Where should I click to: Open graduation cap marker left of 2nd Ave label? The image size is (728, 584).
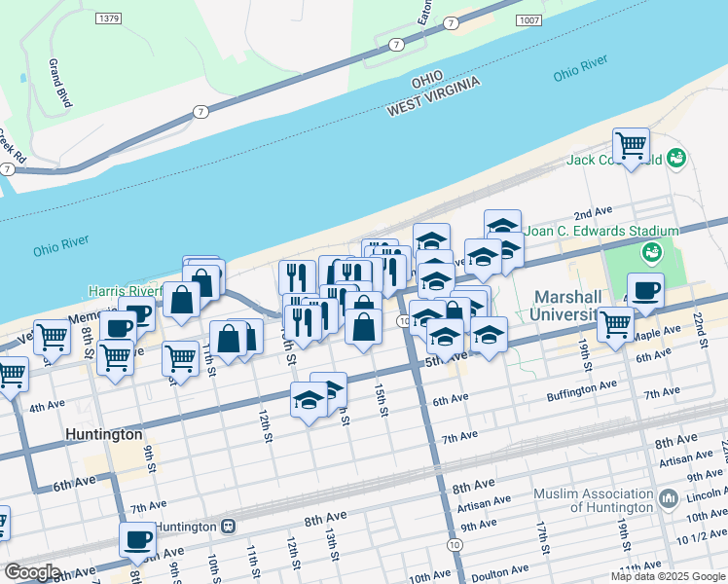502,223
